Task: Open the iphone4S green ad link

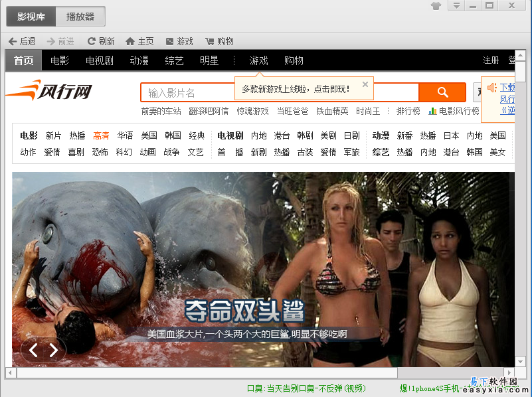Action: [459, 388]
